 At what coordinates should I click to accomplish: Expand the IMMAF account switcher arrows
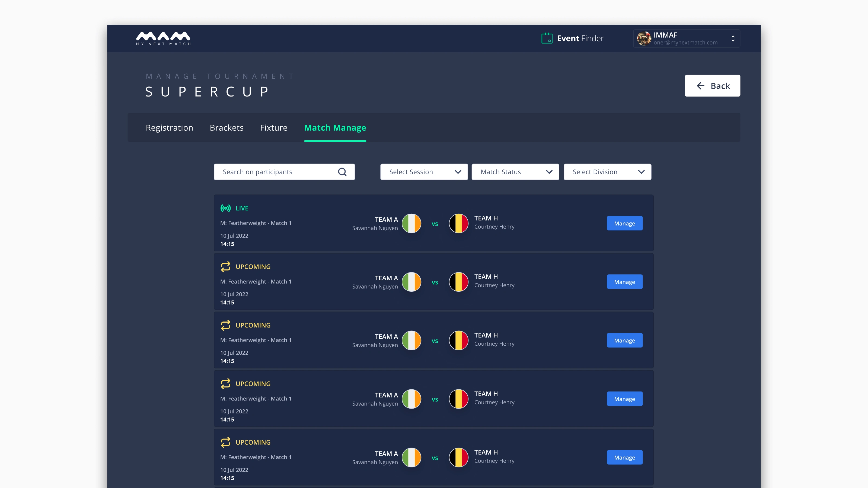click(733, 38)
